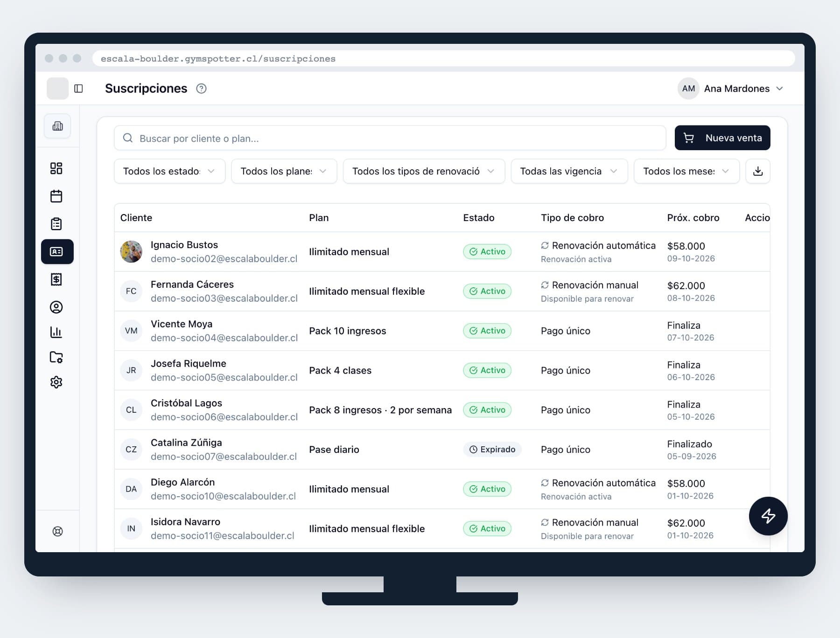Click the Tipo de cobro column header
The image size is (840, 638).
pos(572,218)
